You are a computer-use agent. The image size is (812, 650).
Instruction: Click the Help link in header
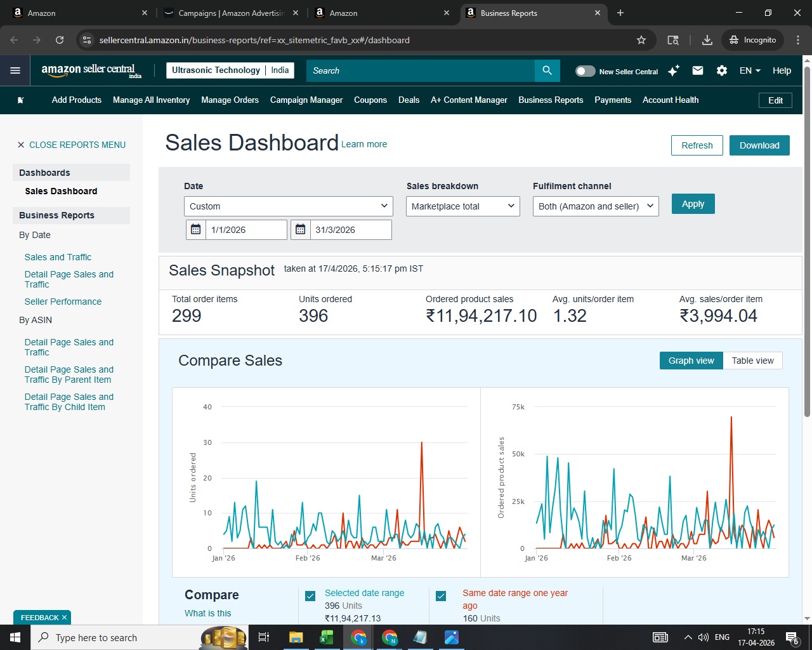pyautogui.click(x=782, y=70)
